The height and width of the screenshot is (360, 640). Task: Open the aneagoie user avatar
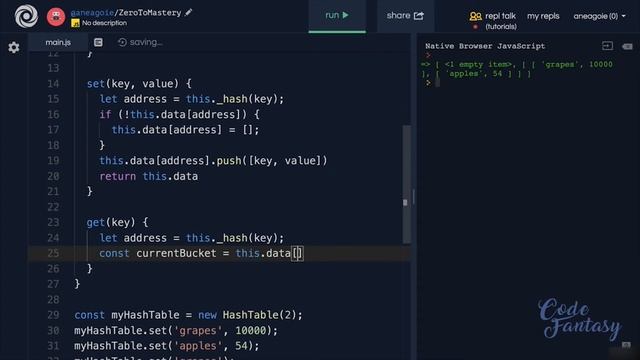[56, 17]
